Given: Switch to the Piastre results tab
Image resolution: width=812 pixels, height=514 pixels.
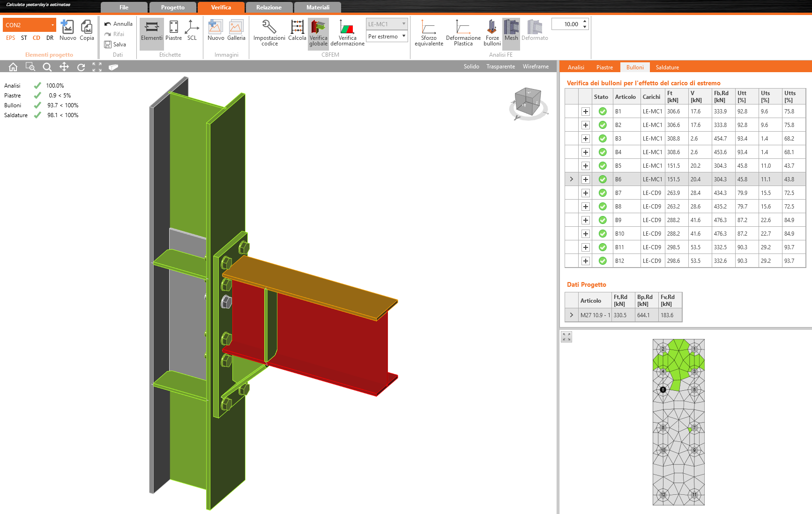Looking at the screenshot, I should (604, 67).
